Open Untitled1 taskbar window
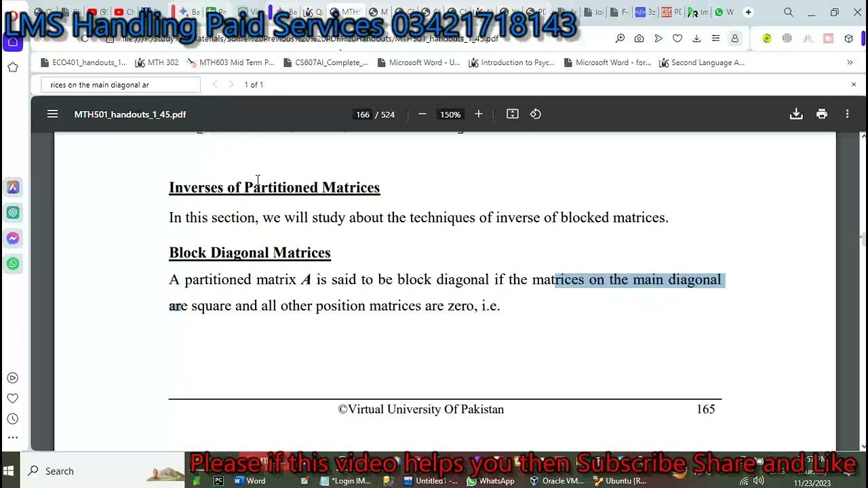The height and width of the screenshot is (488, 868). (x=431, y=481)
